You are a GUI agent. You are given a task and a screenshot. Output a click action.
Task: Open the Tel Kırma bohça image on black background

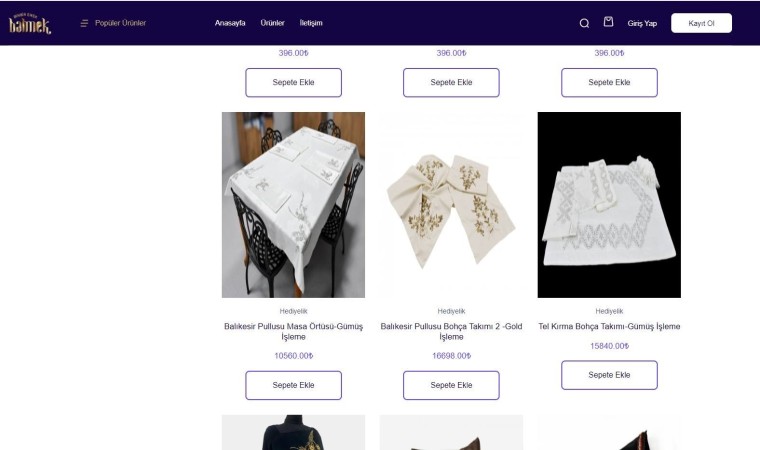(x=609, y=205)
